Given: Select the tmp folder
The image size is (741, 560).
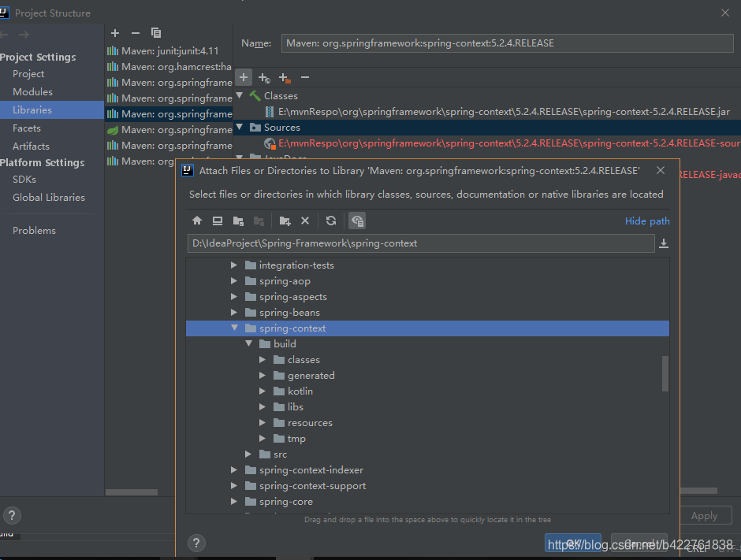Looking at the screenshot, I should [289, 439].
